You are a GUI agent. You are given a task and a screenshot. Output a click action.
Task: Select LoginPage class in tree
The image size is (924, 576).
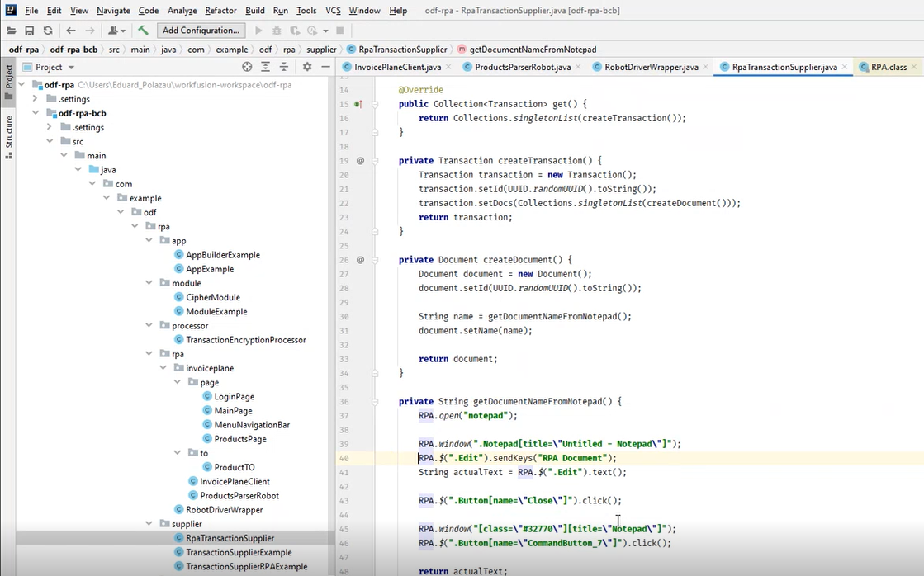(234, 396)
